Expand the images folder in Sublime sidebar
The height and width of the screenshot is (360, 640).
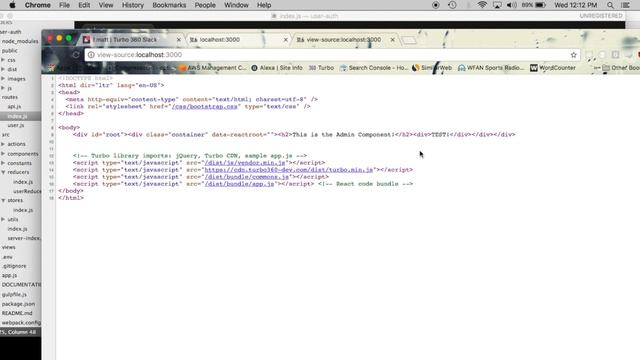click(x=3, y=79)
